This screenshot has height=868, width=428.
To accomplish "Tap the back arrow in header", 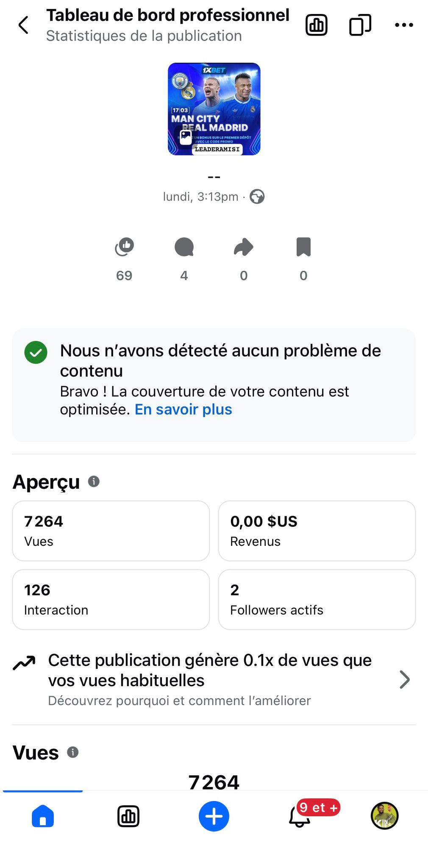I will point(24,25).
